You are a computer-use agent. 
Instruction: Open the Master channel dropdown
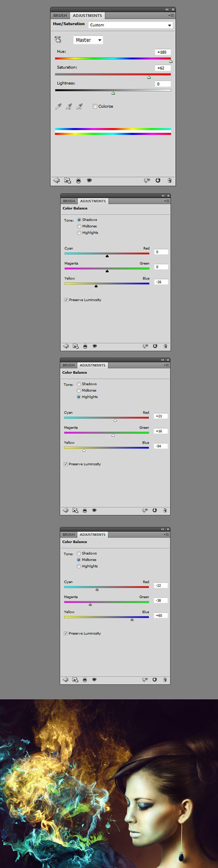88,40
